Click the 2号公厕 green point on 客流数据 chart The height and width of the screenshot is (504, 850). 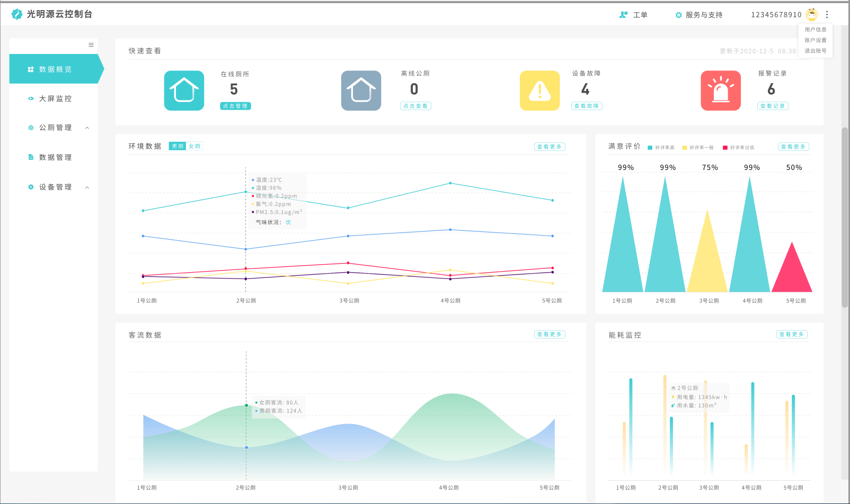pyautogui.click(x=246, y=406)
